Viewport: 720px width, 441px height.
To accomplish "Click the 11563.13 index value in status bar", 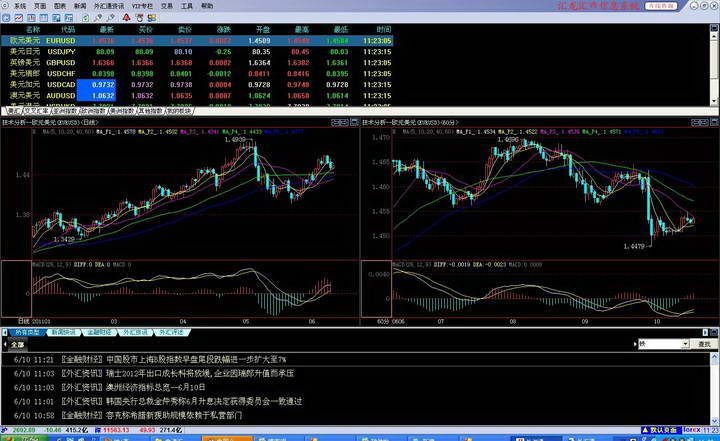I will [x=117, y=430].
